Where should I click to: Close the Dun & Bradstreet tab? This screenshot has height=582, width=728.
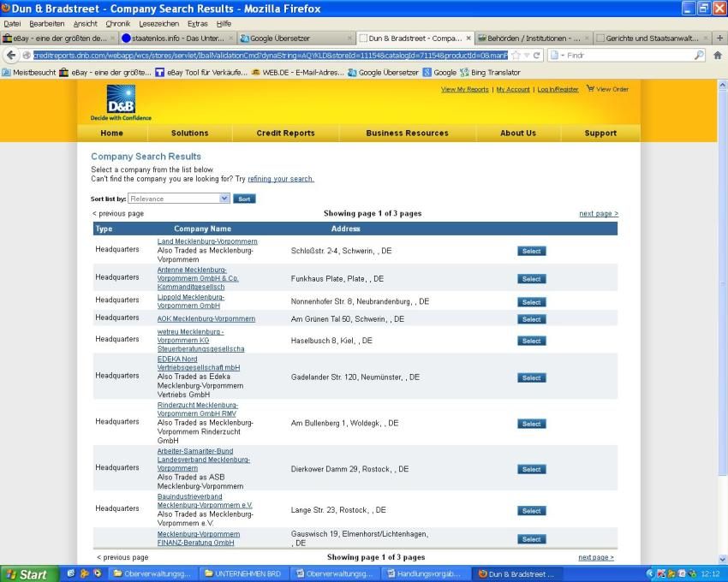coord(468,38)
